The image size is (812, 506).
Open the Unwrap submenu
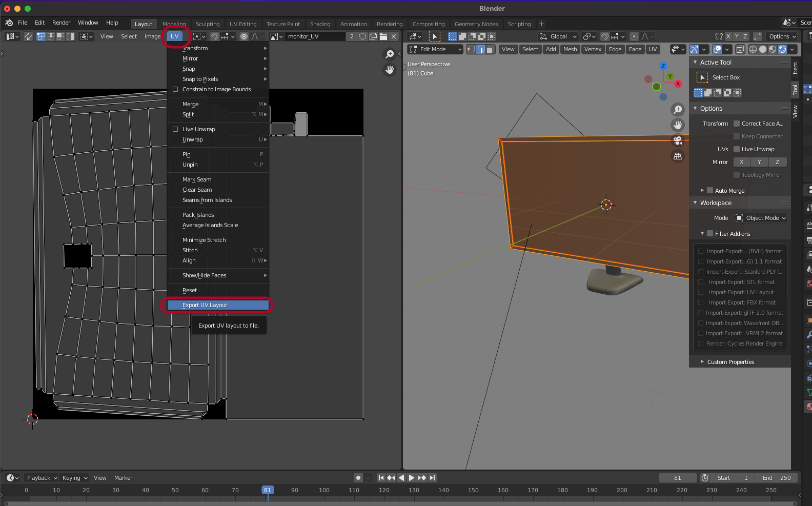coord(218,139)
